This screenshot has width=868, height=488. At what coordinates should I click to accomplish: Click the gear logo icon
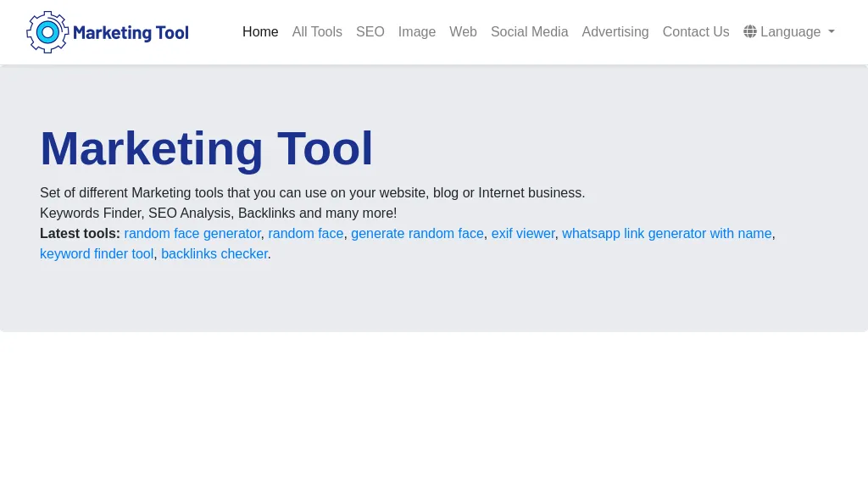pos(47,32)
